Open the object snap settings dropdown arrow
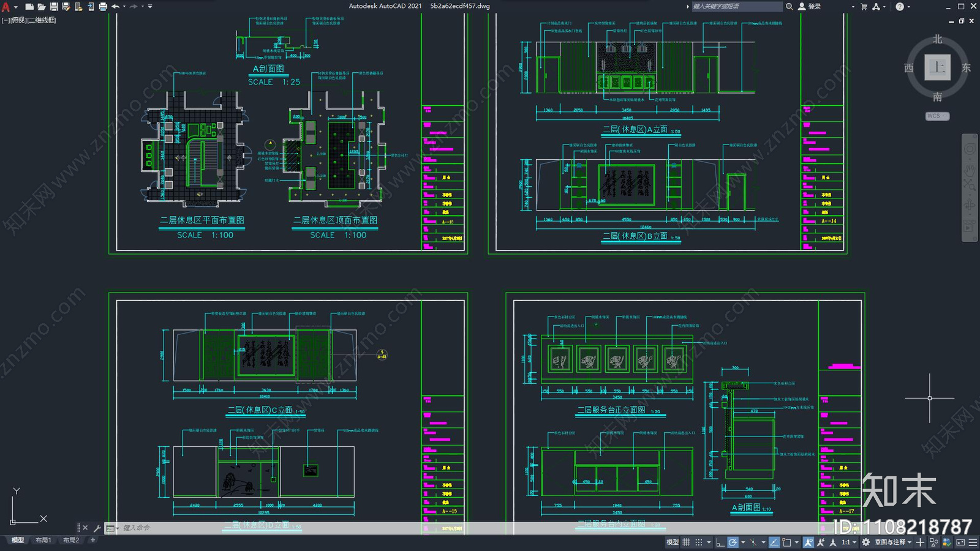This screenshot has height=551, width=980. point(797,542)
